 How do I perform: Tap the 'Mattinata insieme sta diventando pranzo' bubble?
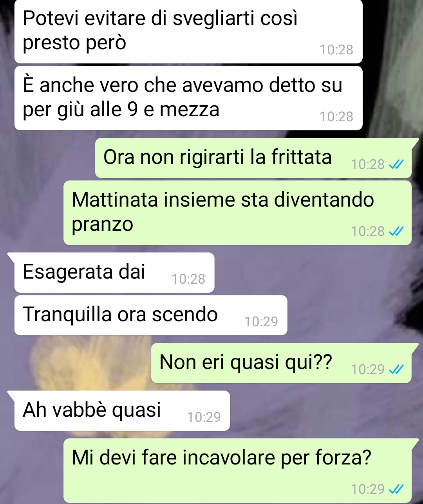(238, 213)
